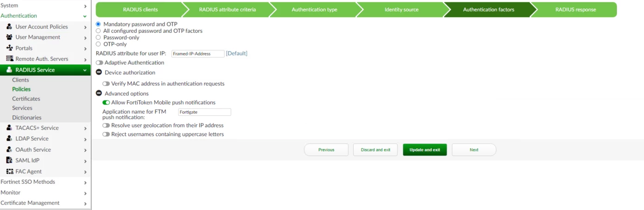Click the RADIUS Service user icon
644x210 pixels.
[x=9, y=70]
